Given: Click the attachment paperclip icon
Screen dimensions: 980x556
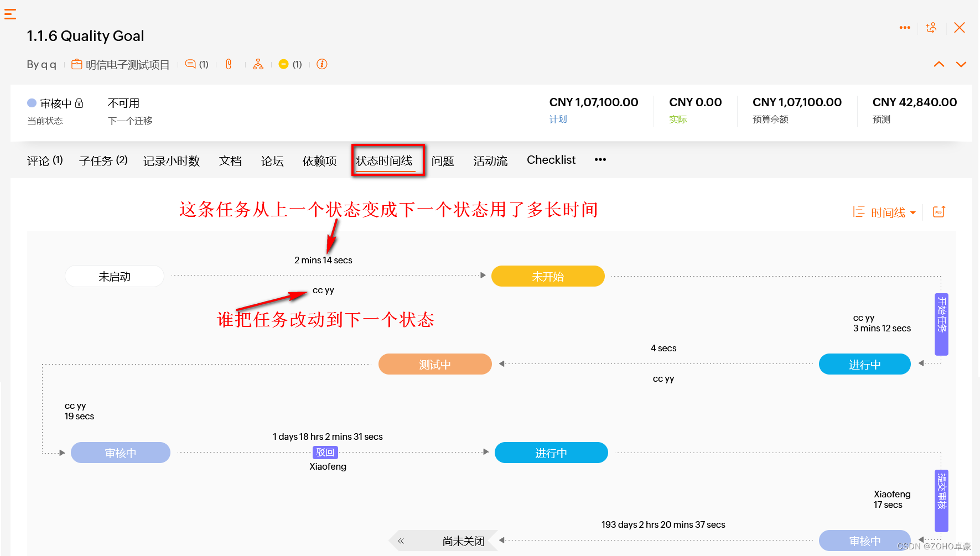Looking at the screenshot, I should 229,64.
